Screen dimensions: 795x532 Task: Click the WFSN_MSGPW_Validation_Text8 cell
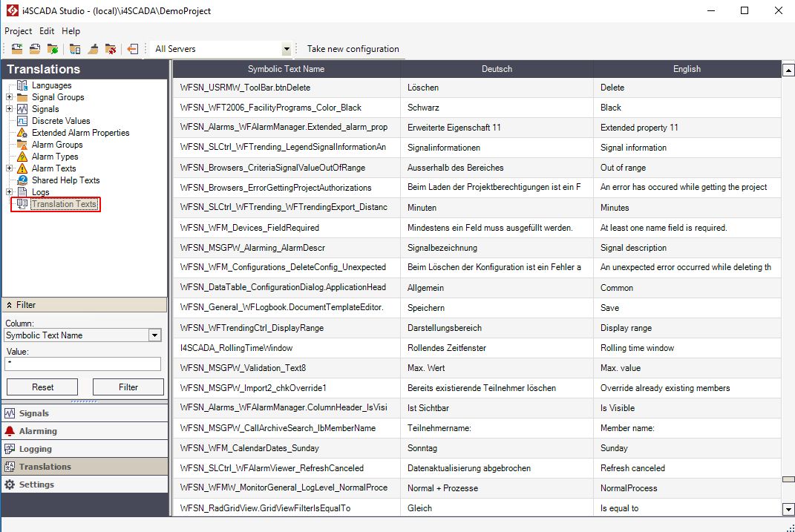[287, 368]
